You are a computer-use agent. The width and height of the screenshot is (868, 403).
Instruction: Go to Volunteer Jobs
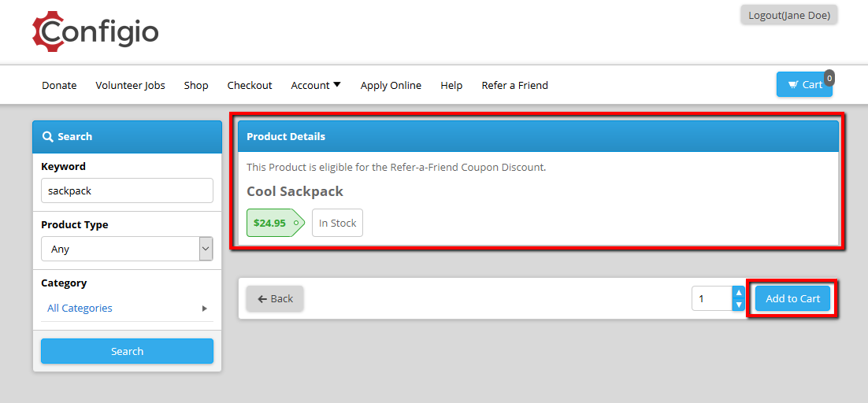pos(130,85)
